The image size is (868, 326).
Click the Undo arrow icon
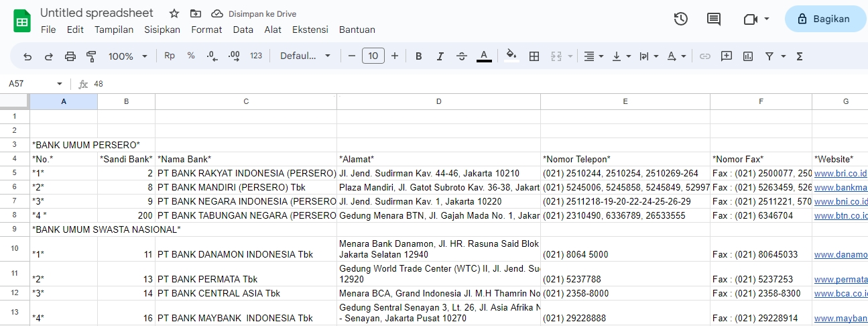pos(27,56)
